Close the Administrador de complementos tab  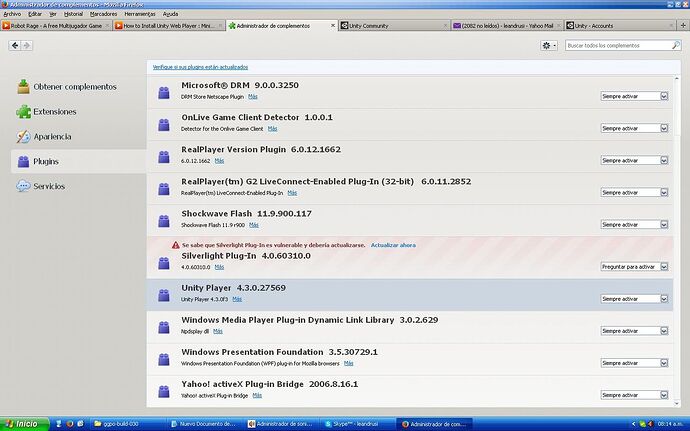click(x=333, y=26)
